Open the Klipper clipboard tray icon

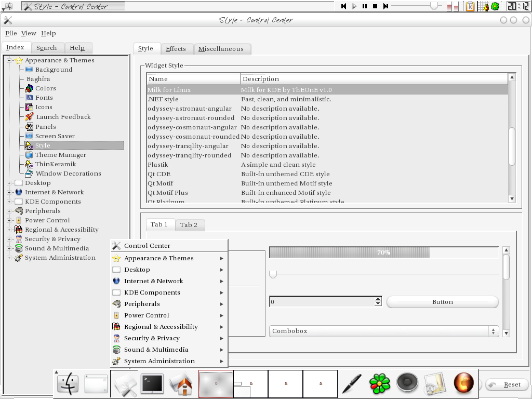click(470, 6)
